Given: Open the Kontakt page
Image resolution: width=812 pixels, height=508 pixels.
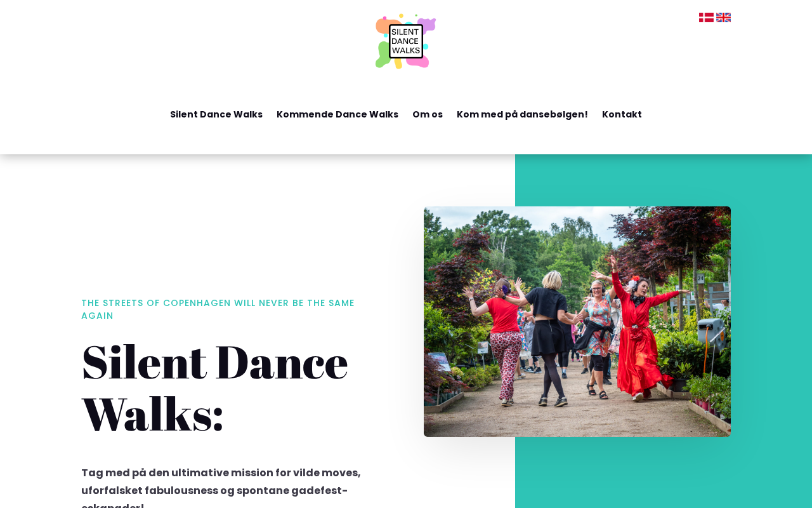Looking at the screenshot, I should point(622,114).
